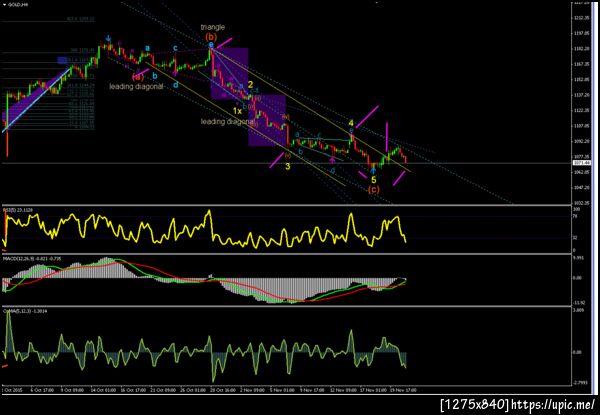Screen dimensions: 600x415
Task: Select the blue up arrow above wave 5
Action: point(372,171)
